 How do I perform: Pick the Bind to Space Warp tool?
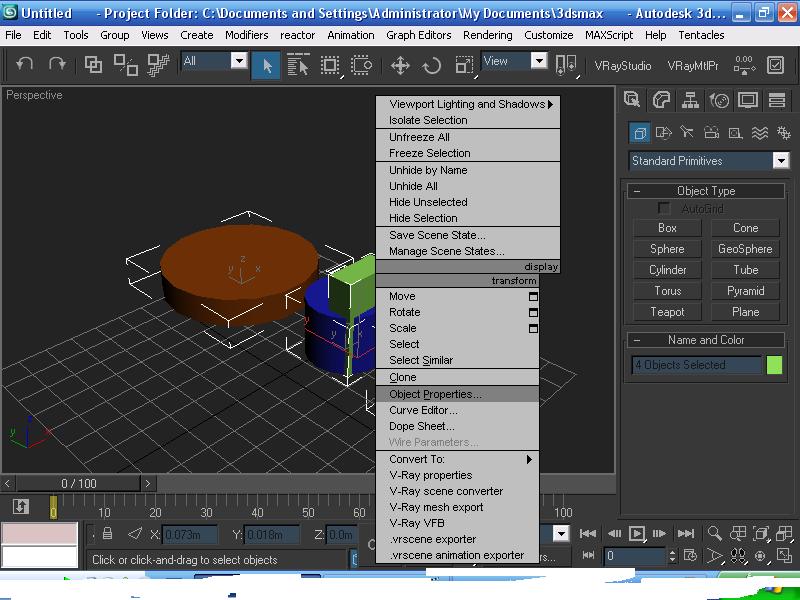click(158, 65)
